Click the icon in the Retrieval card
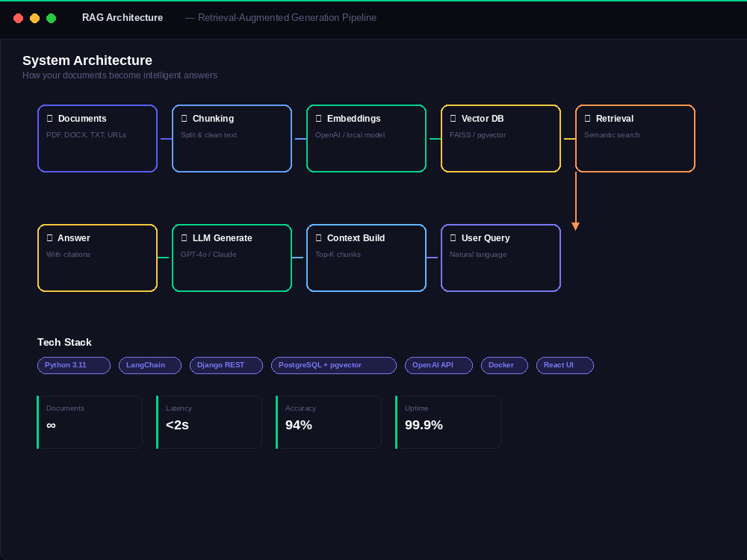This screenshot has height=560, width=747. pos(587,119)
